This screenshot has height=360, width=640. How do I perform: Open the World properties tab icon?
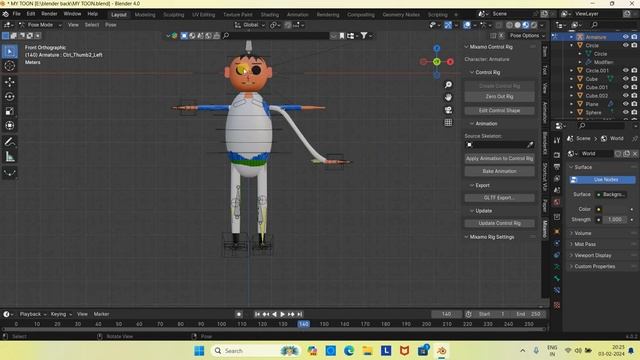pyautogui.click(x=557, y=202)
